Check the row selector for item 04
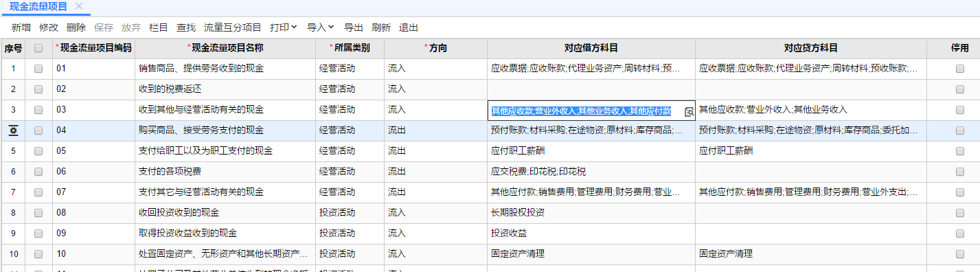The width and height of the screenshot is (980, 272). (x=38, y=131)
